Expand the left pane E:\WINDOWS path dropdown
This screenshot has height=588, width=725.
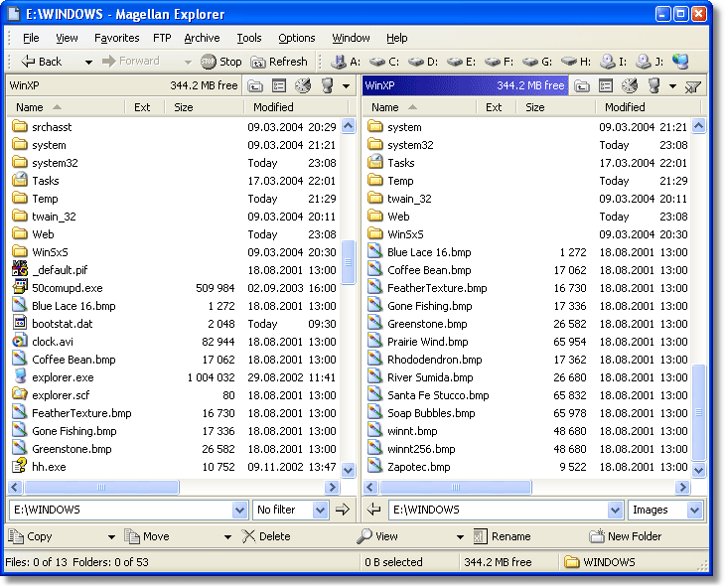pos(239,510)
